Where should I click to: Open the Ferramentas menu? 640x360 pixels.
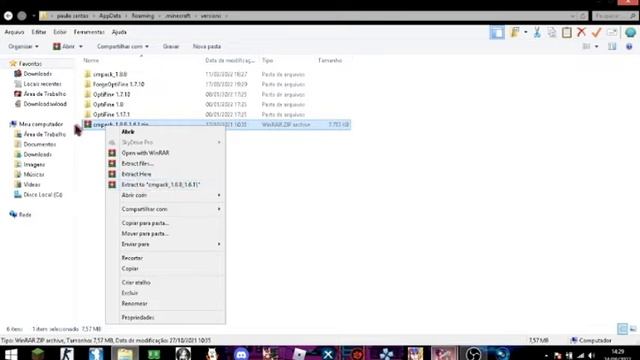(x=89, y=32)
